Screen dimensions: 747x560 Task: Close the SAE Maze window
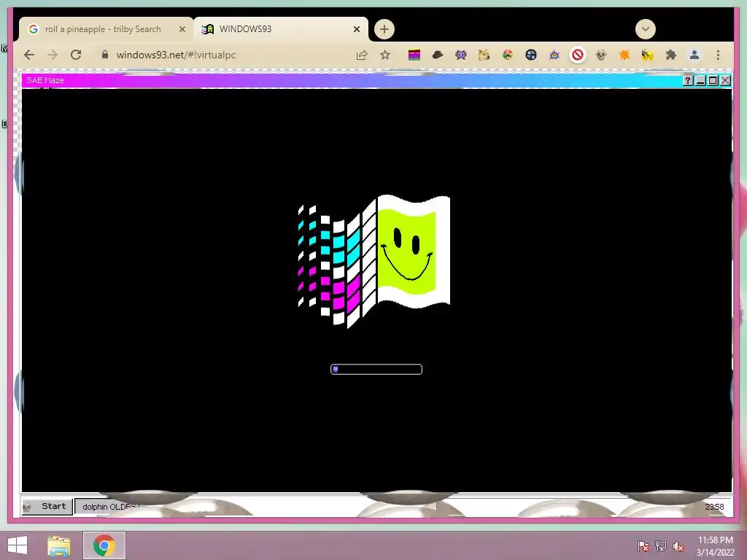coord(725,80)
